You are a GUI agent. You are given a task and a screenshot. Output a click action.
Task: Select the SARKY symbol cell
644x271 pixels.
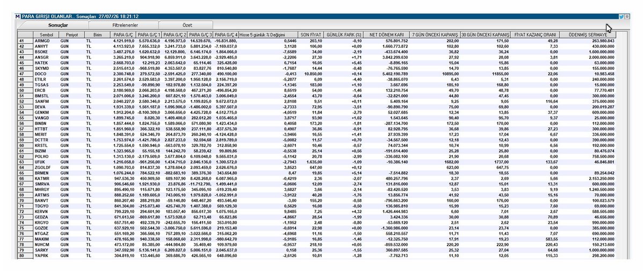pyautogui.click(x=46, y=249)
